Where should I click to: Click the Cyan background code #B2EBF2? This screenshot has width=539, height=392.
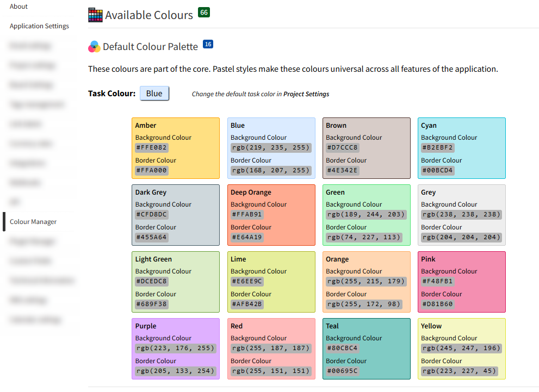437,147
